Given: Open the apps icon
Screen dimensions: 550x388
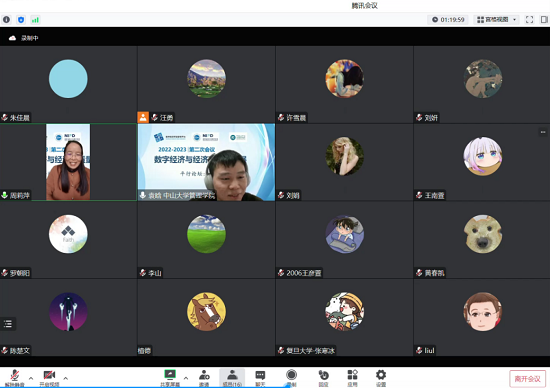Looking at the screenshot, I should coord(353,378).
